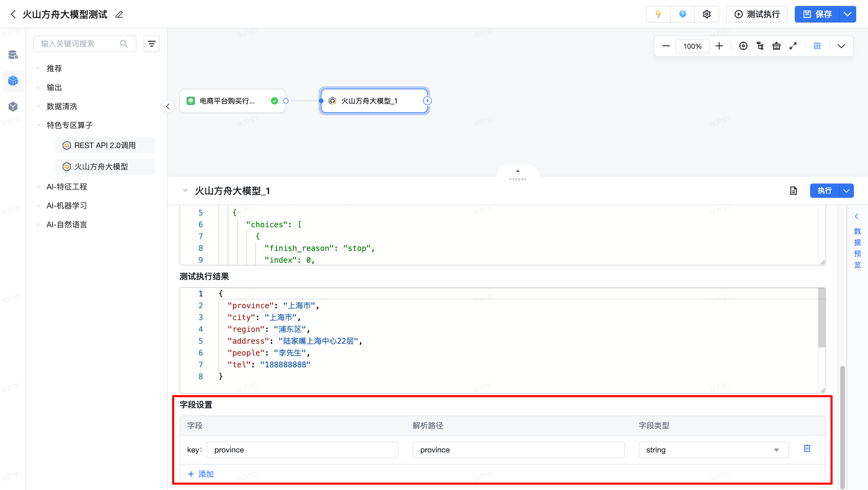
Task: Delete the province field row
Action: 807,449
